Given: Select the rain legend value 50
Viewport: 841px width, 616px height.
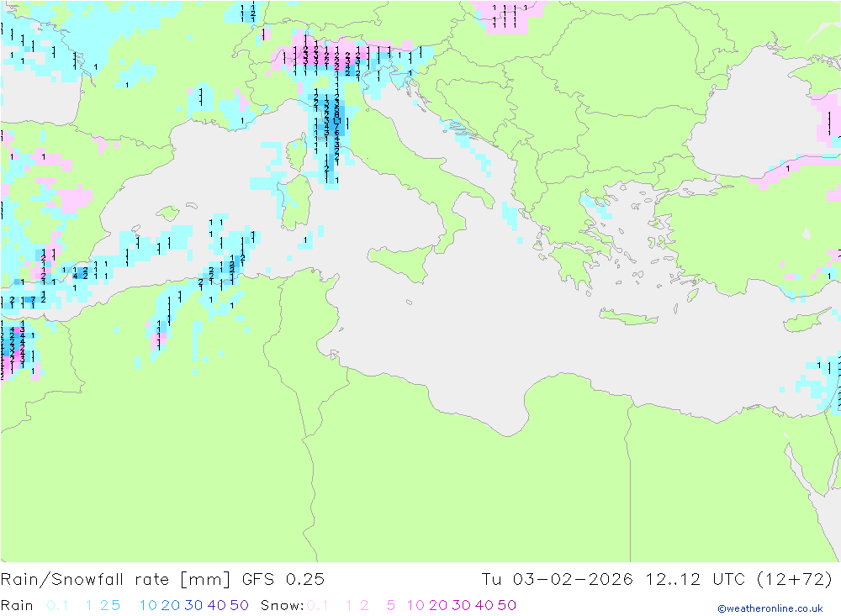Looking at the screenshot, I should pyautogui.click(x=239, y=605).
